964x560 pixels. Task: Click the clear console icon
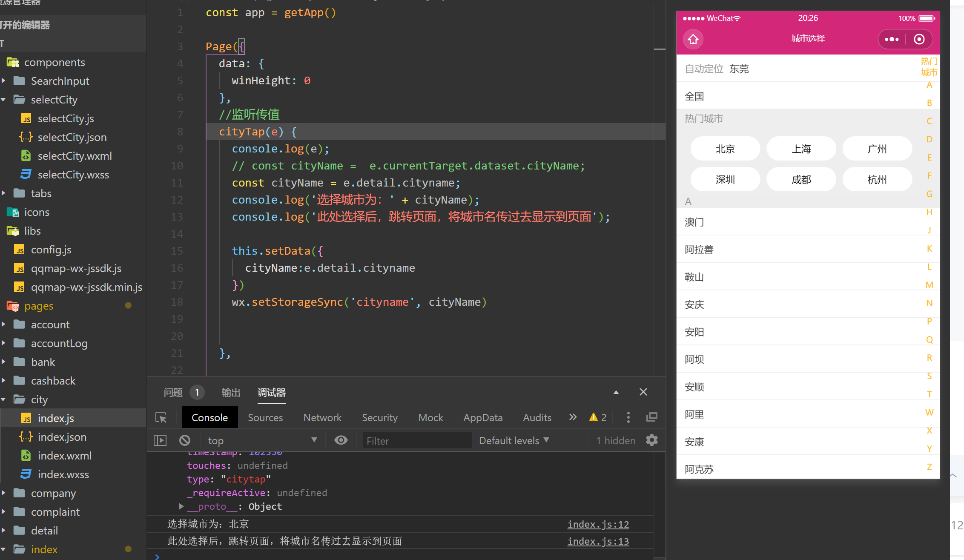tap(185, 440)
